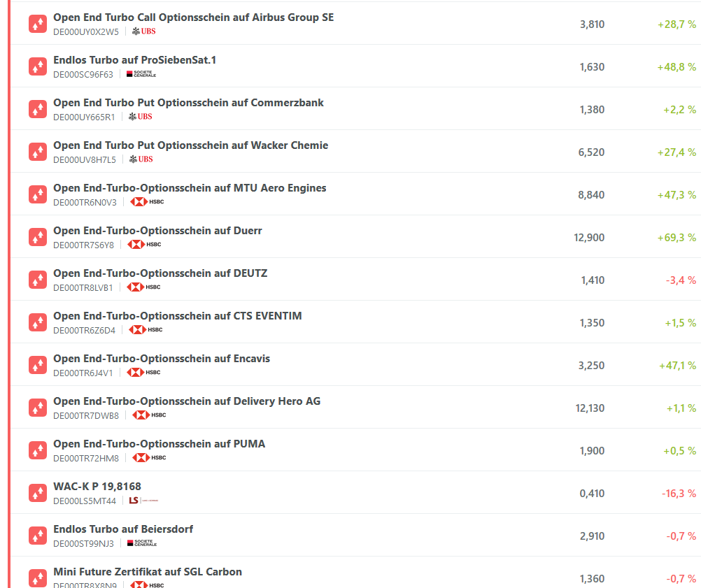Open the CTS EVENTIM Optionsschein link
This screenshot has height=588, width=701.
point(178,316)
